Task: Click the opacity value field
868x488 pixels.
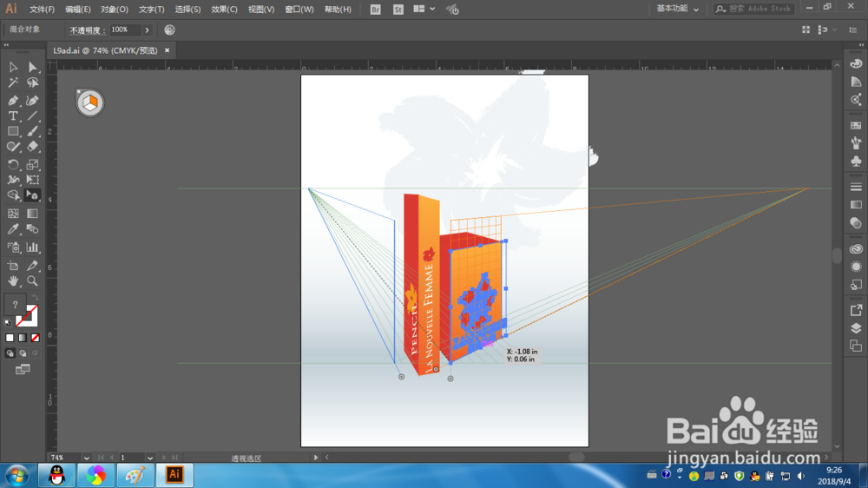Action: tap(126, 30)
